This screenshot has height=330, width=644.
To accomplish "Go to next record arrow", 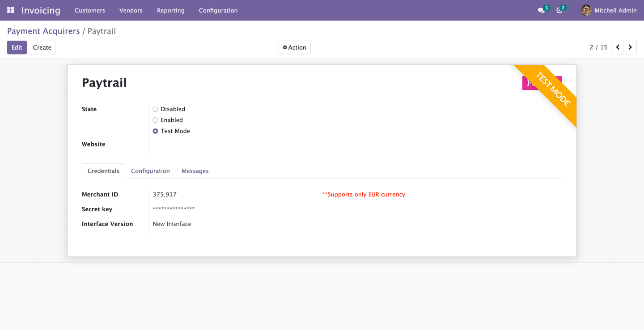I will (630, 47).
